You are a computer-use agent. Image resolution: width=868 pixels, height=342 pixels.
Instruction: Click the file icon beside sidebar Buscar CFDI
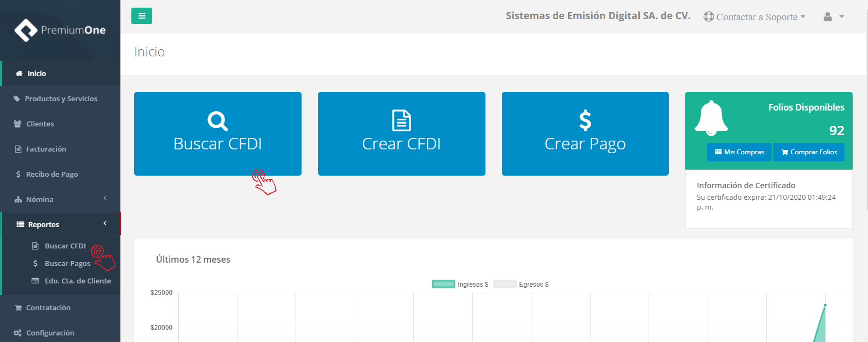[x=35, y=246]
